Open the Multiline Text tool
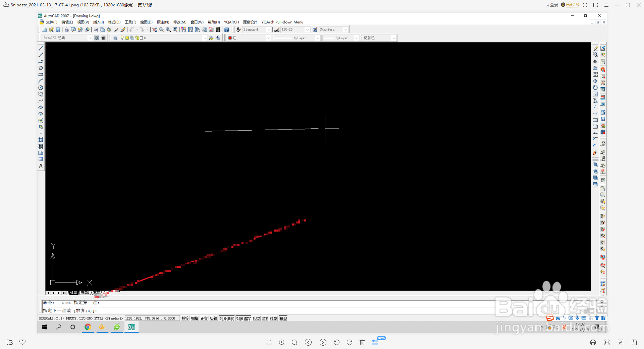The width and height of the screenshot is (644, 349). point(41,166)
